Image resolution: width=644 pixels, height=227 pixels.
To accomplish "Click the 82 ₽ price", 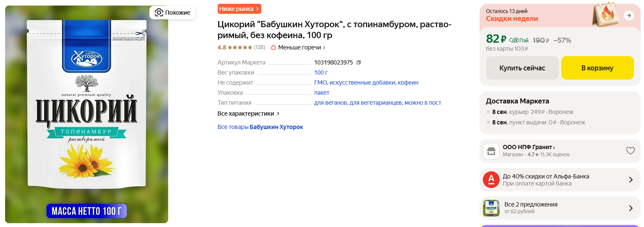I will pyautogui.click(x=497, y=39).
